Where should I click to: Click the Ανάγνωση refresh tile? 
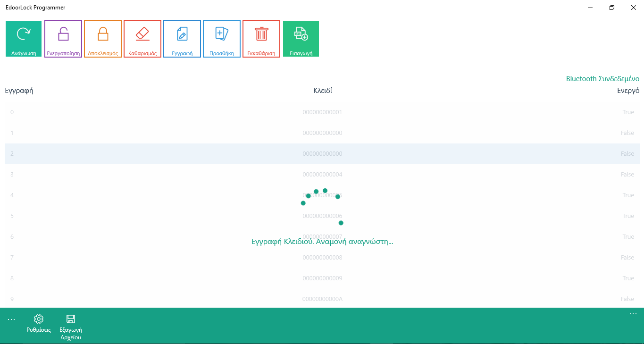24,39
